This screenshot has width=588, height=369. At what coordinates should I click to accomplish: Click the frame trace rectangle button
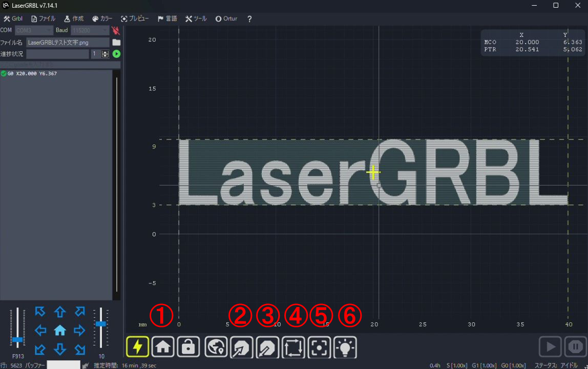tap(293, 347)
